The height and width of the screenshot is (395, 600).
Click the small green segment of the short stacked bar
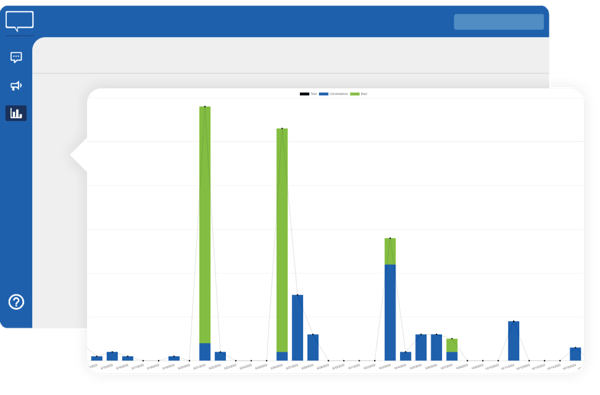[452, 345]
